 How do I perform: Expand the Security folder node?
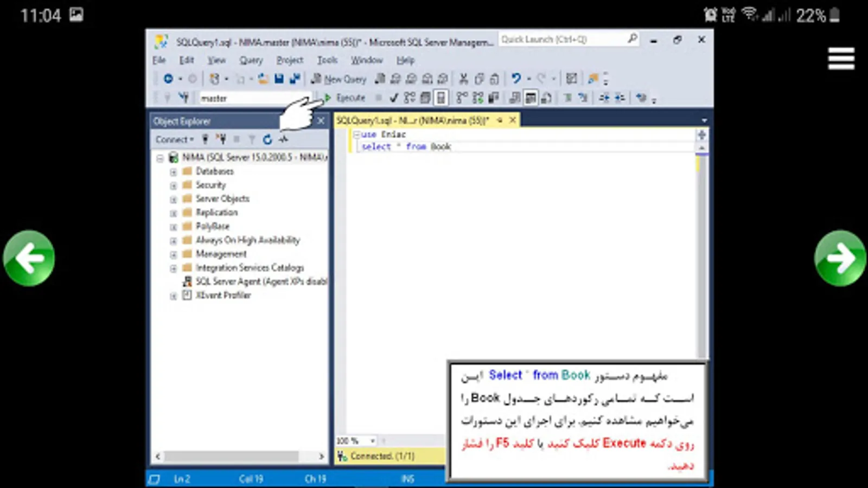pos(173,185)
